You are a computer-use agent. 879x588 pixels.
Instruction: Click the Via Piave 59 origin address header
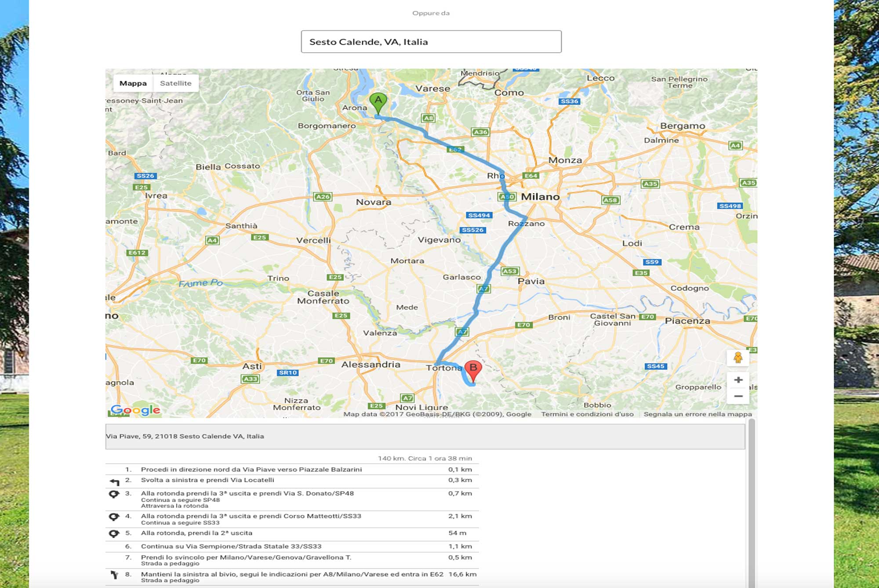[x=185, y=436]
